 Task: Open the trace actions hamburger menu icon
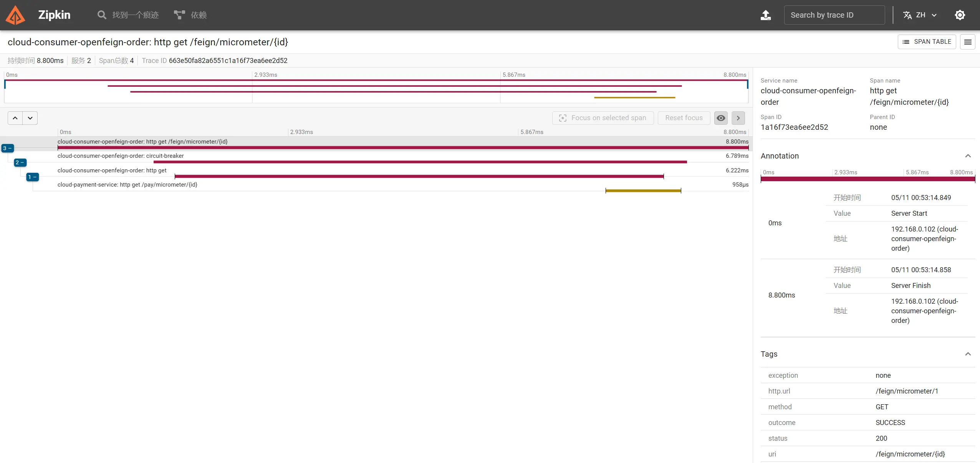(x=968, y=42)
